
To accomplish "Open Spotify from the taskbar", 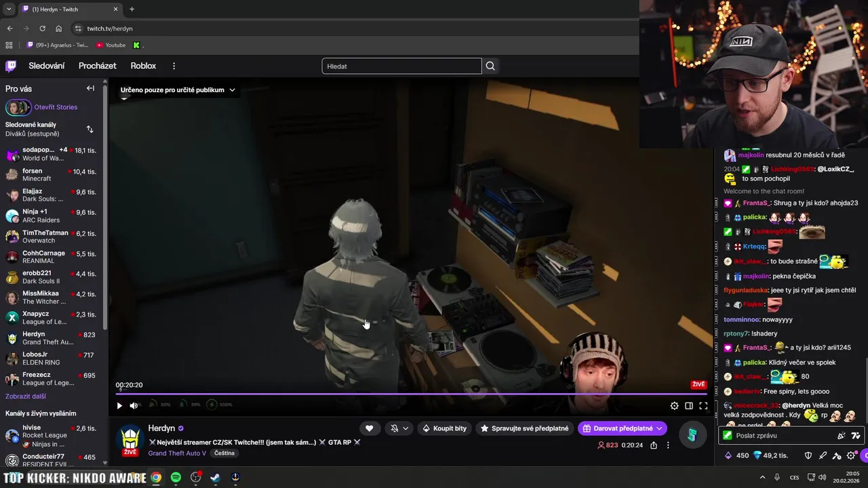I will click(176, 477).
